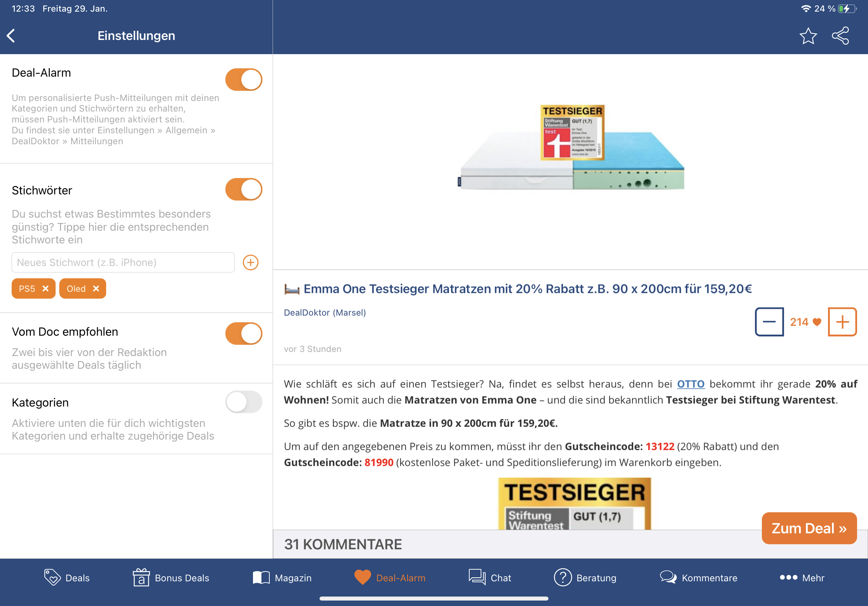Share the deal via share icon

tap(841, 36)
